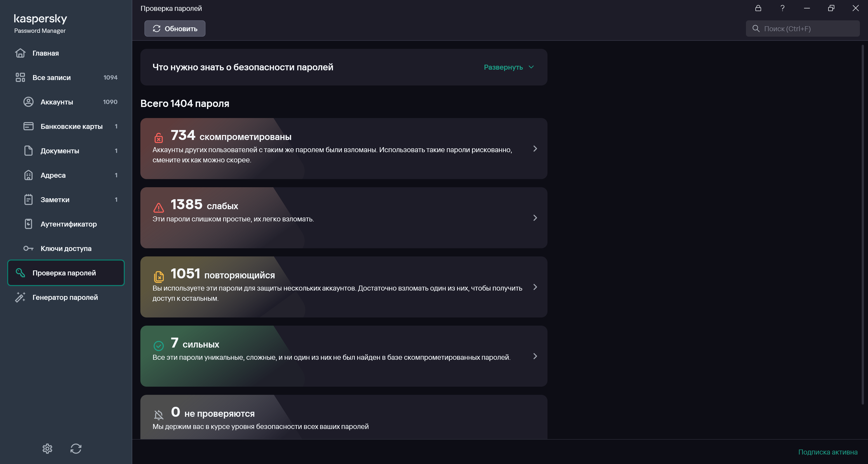This screenshot has width=868, height=464.
Task: Click the Bank Cards icon in sidebar
Action: 29,126
